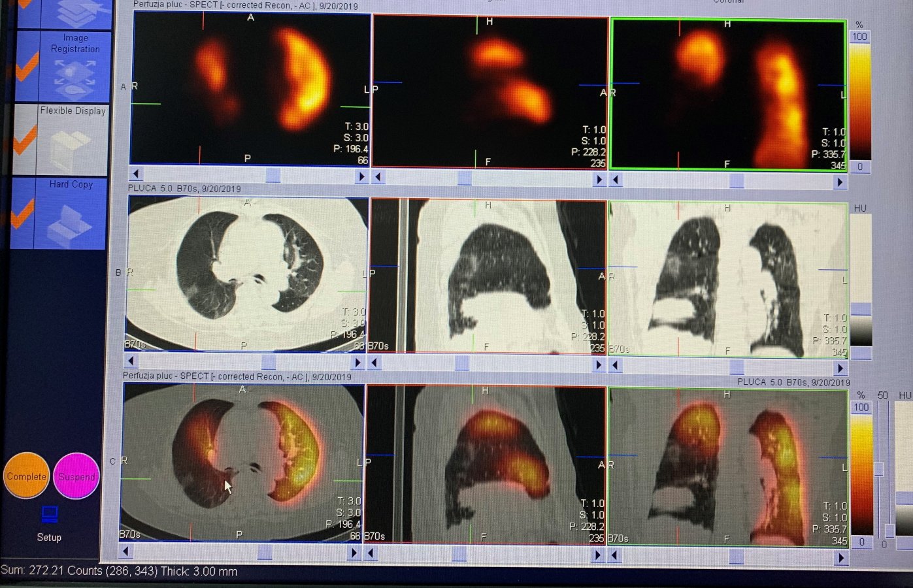Click left scroll arrow under CT sagittal view
Image resolution: width=913 pixels, height=588 pixels.
[374, 364]
